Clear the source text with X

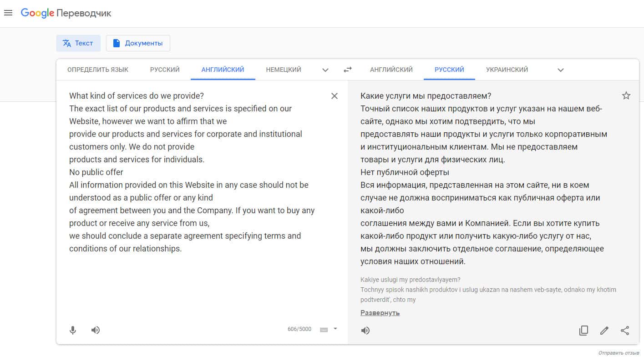(x=335, y=96)
